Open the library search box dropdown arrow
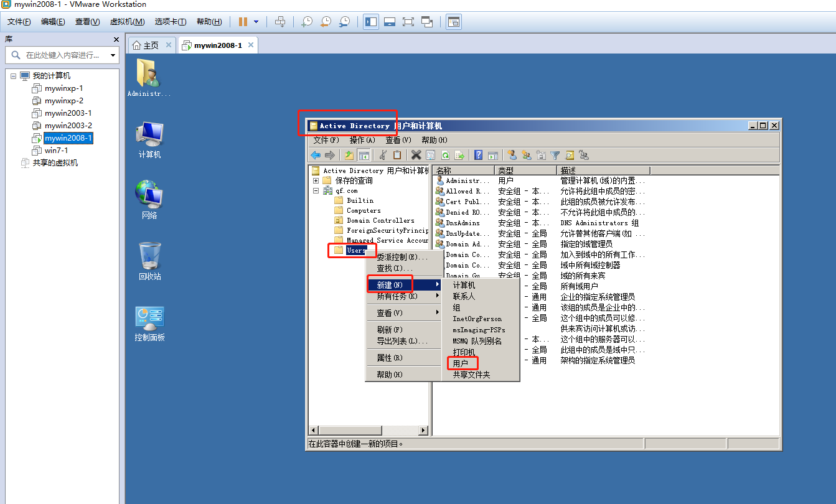Image resolution: width=836 pixels, height=504 pixels. (113, 55)
